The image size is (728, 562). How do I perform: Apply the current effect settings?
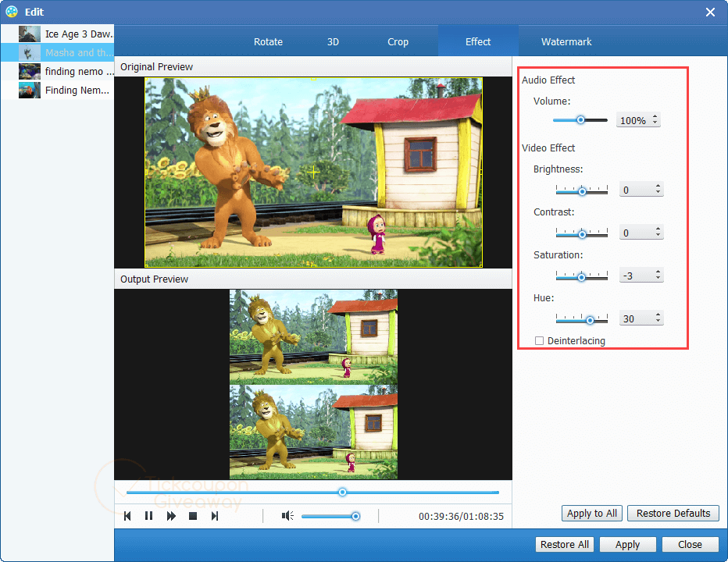628,544
